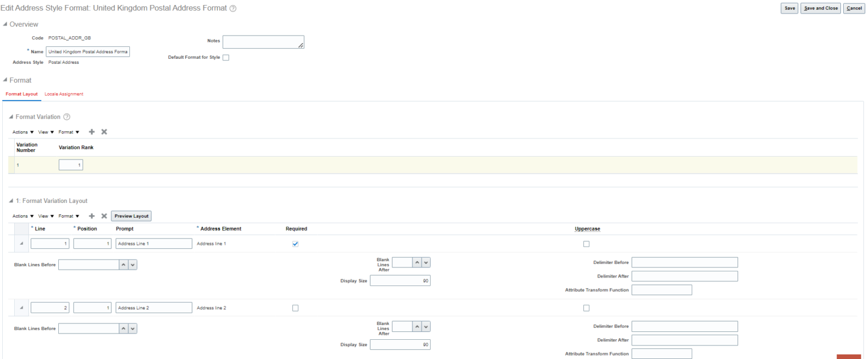Increase Blank Lines After for Address Line 2
Viewport: 868px width, 359px height.
(x=417, y=326)
